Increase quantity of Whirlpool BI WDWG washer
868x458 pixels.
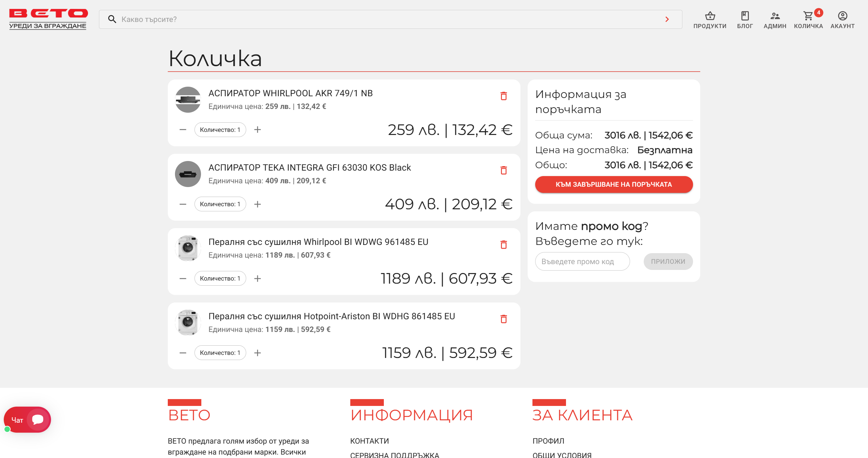(257, 278)
